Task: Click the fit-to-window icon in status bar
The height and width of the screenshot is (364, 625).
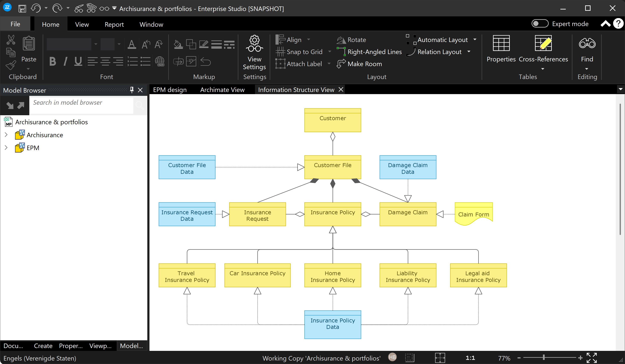Action: pyautogui.click(x=440, y=358)
